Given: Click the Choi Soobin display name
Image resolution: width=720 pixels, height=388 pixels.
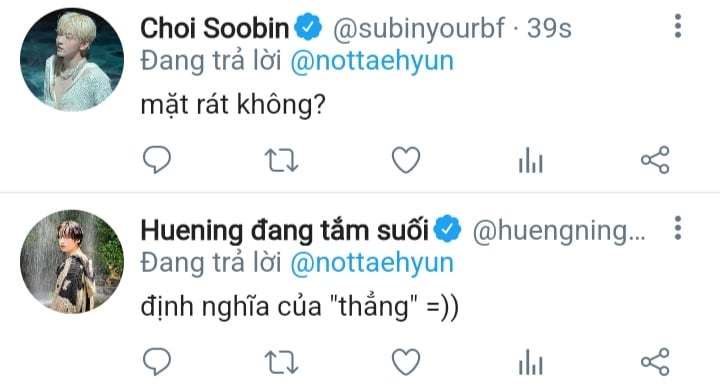Looking at the screenshot, I should (x=215, y=28).
